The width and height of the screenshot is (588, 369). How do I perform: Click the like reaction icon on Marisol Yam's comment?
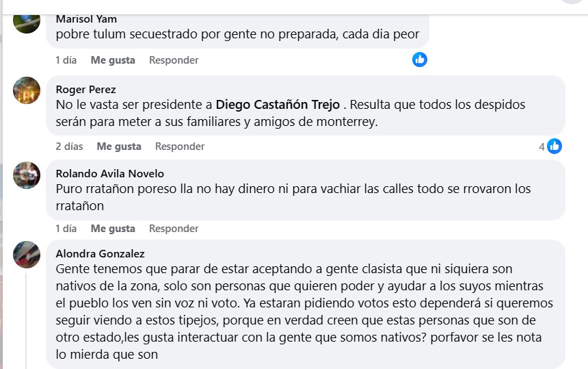pyautogui.click(x=420, y=60)
